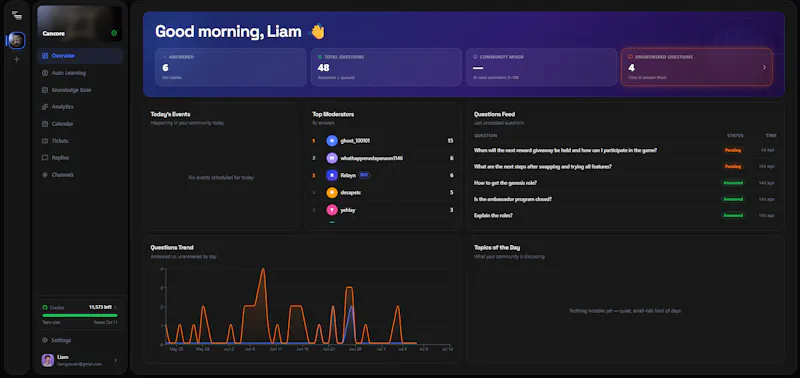Image resolution: width=800 pixels, height=378 pixels.
Task: Click Answered badge on genesis role question
Action: point(733,183)
